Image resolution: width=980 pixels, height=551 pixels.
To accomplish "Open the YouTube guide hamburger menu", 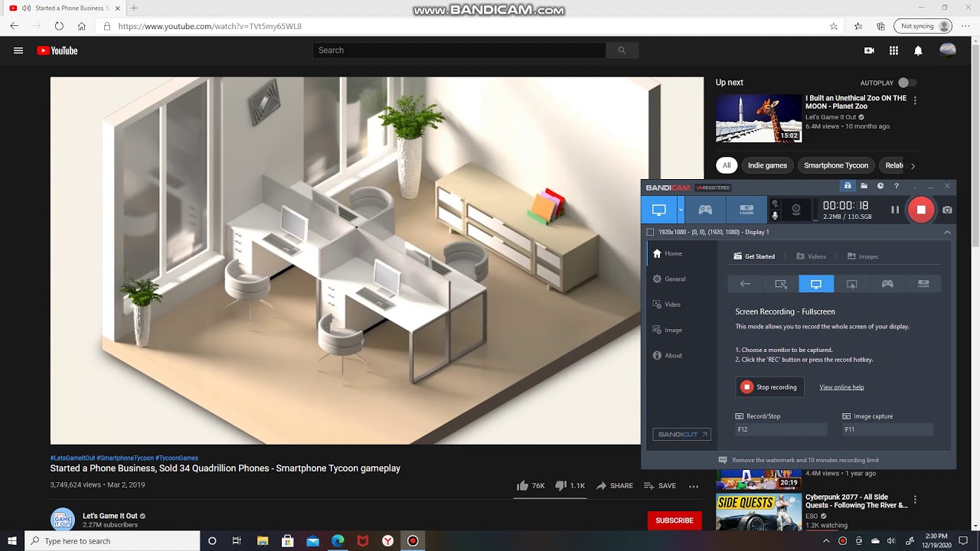I will (18, 51).
